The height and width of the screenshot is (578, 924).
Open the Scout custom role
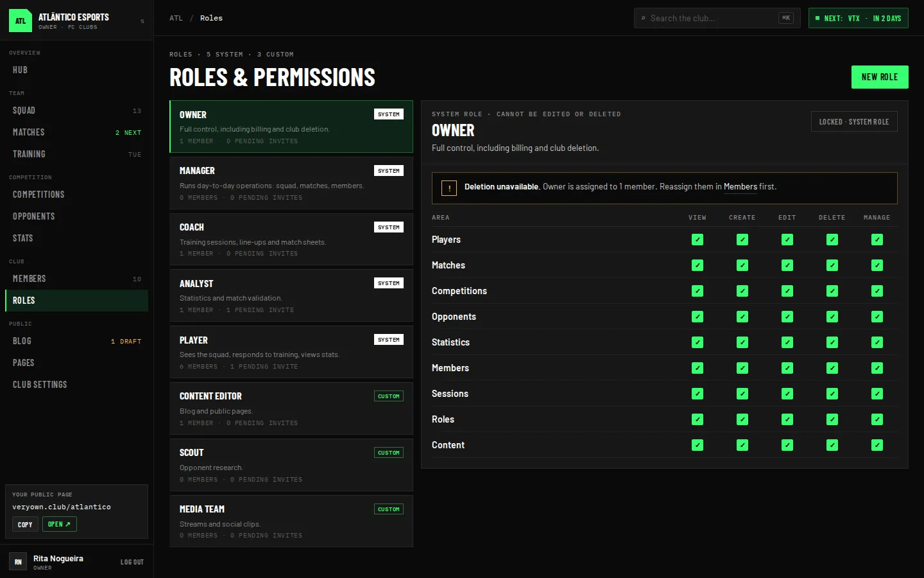291,465
